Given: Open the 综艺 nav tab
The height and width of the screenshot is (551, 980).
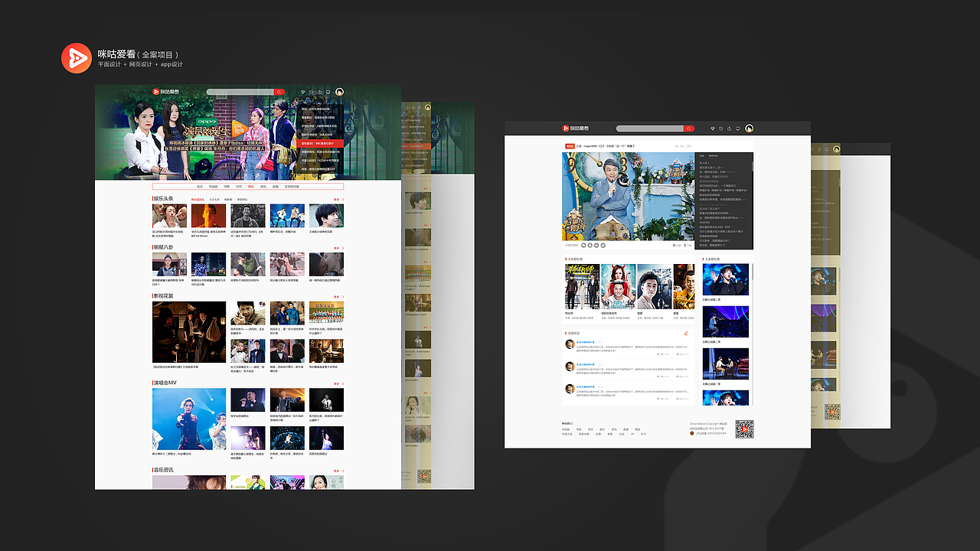Looking at the screenshot, I should (239, 186).
